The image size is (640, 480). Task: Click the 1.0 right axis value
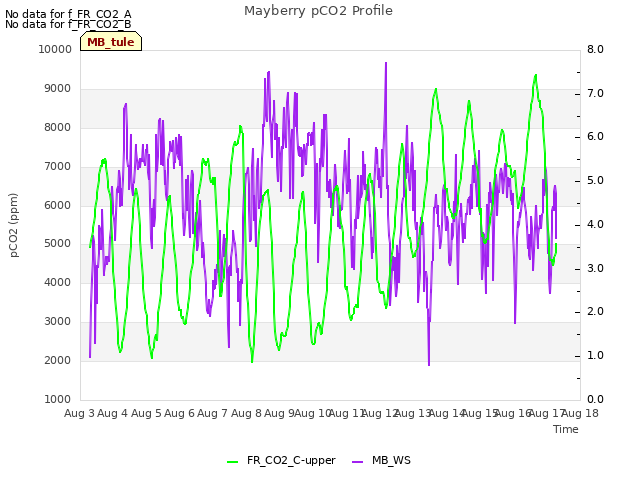(595, 355)
